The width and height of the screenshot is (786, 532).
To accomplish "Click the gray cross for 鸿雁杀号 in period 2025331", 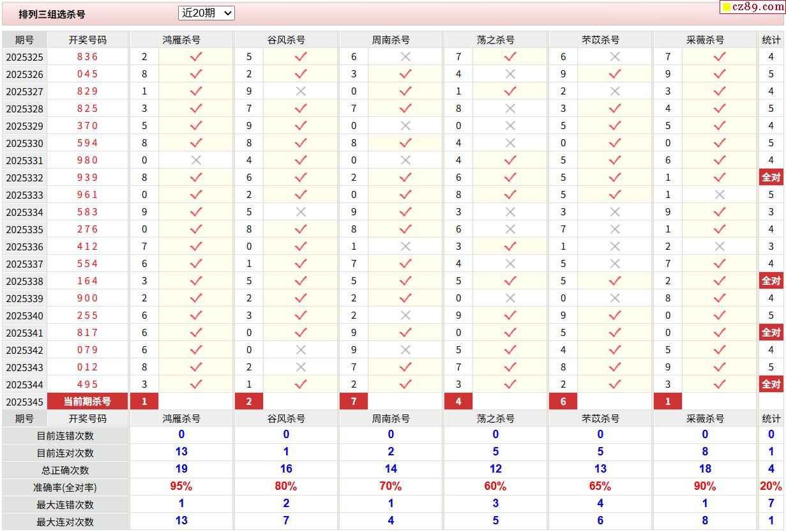I will pos(196,160).
